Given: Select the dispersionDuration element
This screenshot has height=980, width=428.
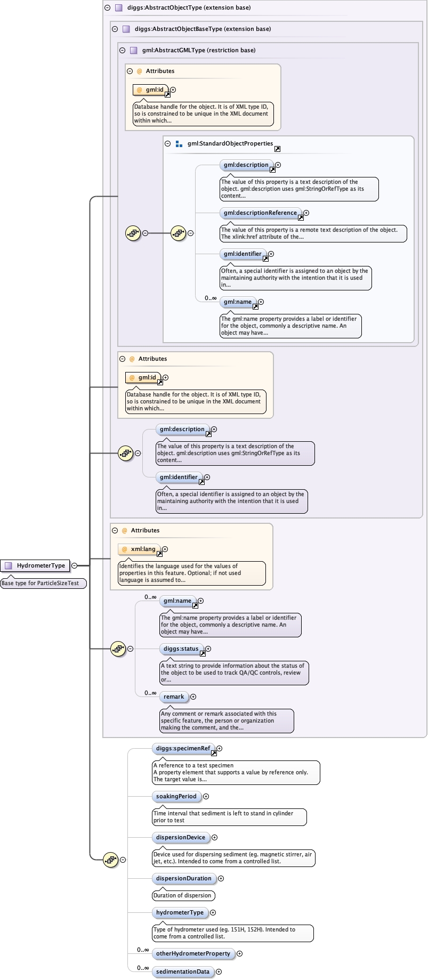Looking at the screenshot, I should pos(183,879).
